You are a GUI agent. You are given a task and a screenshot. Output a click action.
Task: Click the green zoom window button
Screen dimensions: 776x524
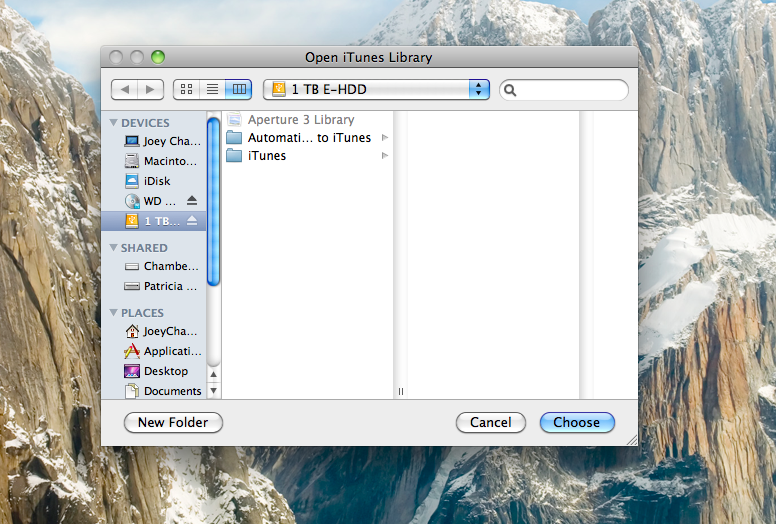point(158,57)
